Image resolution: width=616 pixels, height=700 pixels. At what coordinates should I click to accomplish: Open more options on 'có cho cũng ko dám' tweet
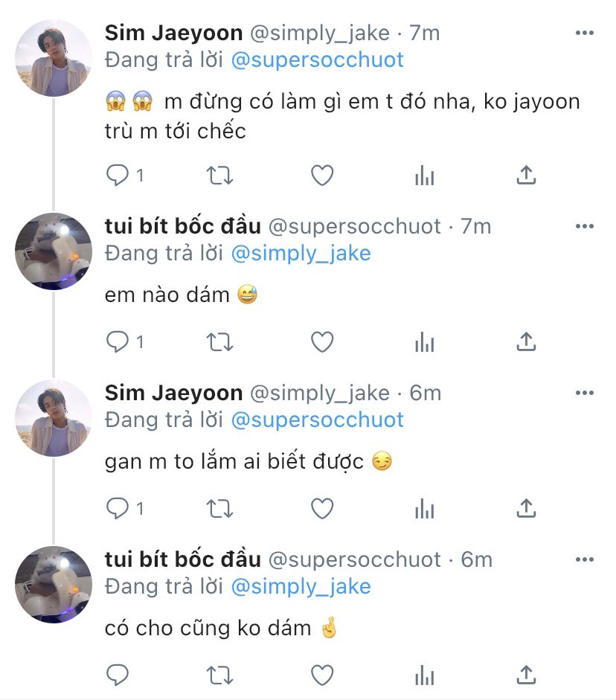point(584,559)
